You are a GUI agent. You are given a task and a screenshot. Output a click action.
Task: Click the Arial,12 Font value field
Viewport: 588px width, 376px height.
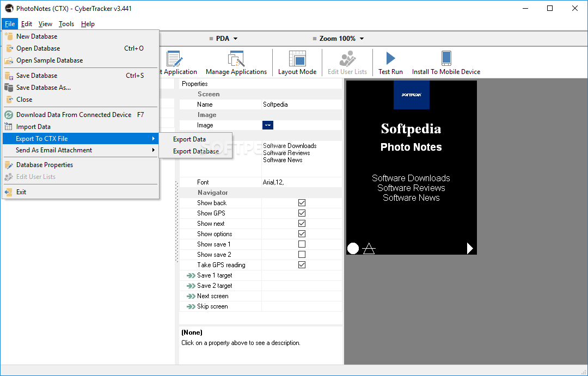click(x=302, y=182)
